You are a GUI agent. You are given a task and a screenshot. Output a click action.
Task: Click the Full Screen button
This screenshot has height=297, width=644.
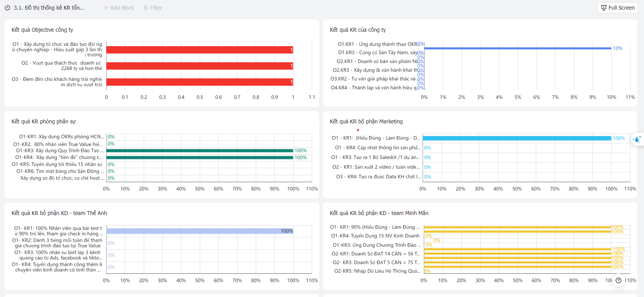pyautogui.click(x=618, y=8)
